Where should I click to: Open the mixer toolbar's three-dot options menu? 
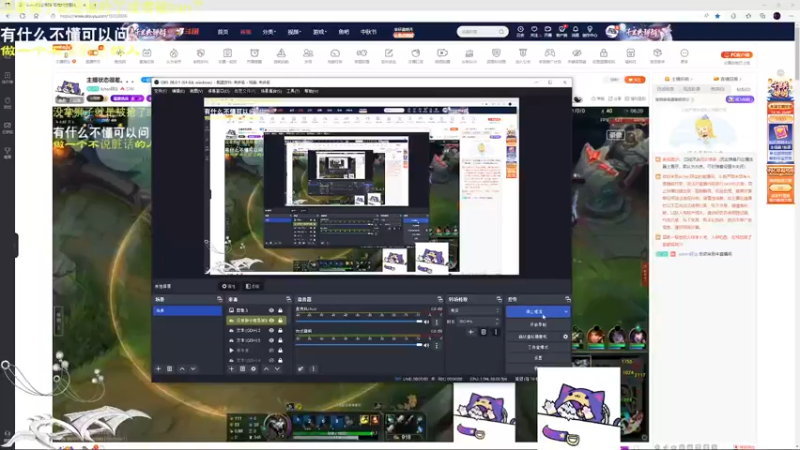click(x=313, y=368)
